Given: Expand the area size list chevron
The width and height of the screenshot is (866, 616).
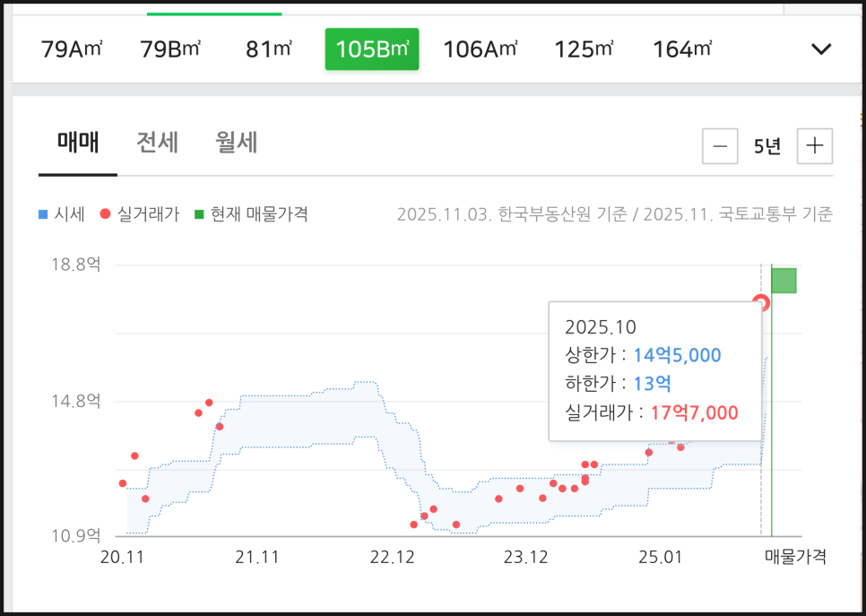Looking at the screenshot, I should (x=821, y=49).
